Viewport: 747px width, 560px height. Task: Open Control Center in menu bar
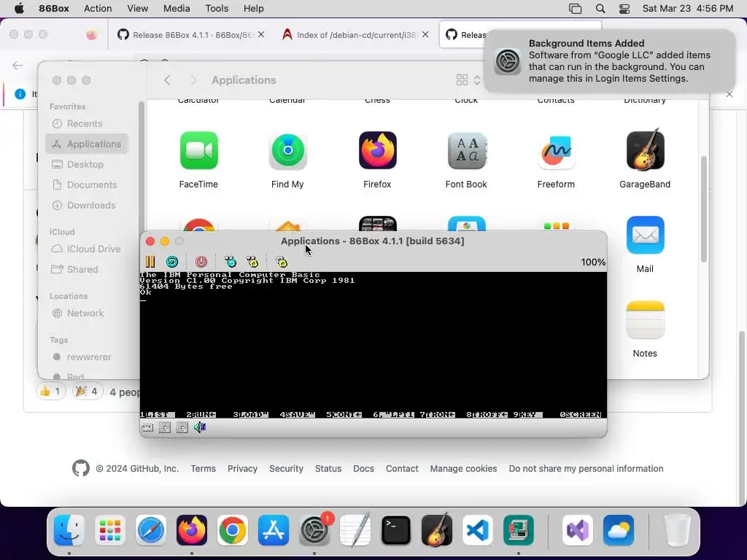click(624, 9)
